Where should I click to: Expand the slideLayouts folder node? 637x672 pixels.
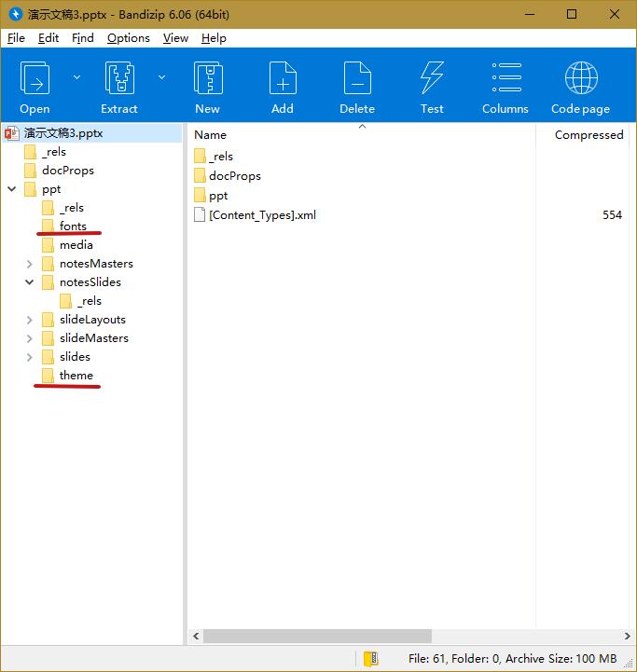30,320
